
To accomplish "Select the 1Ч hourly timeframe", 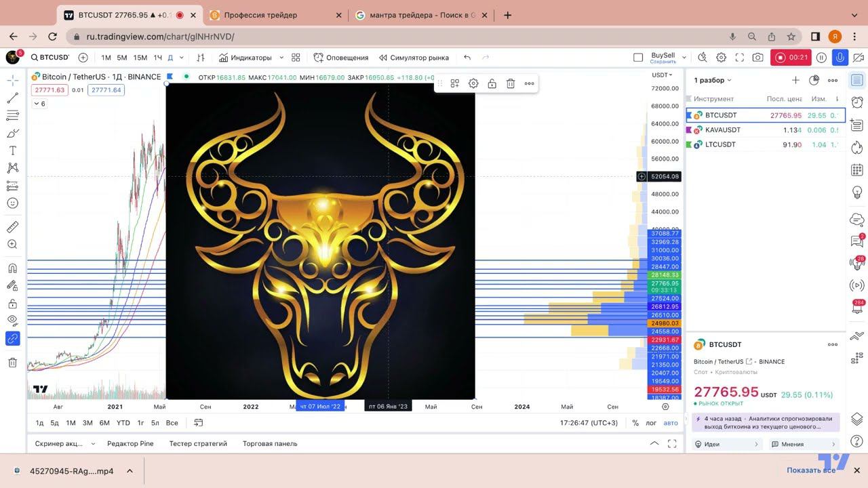I will click(157, 58).
